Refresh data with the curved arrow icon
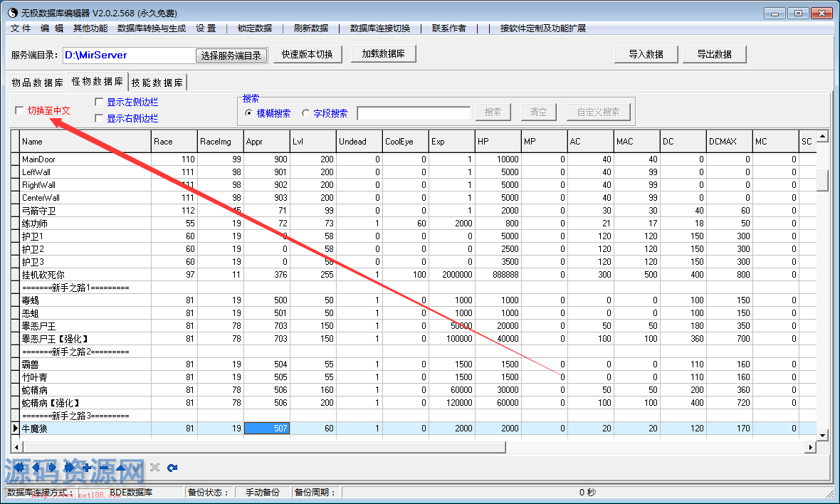The height and width of the screenshot is (504, 840). tap(172, 468)
